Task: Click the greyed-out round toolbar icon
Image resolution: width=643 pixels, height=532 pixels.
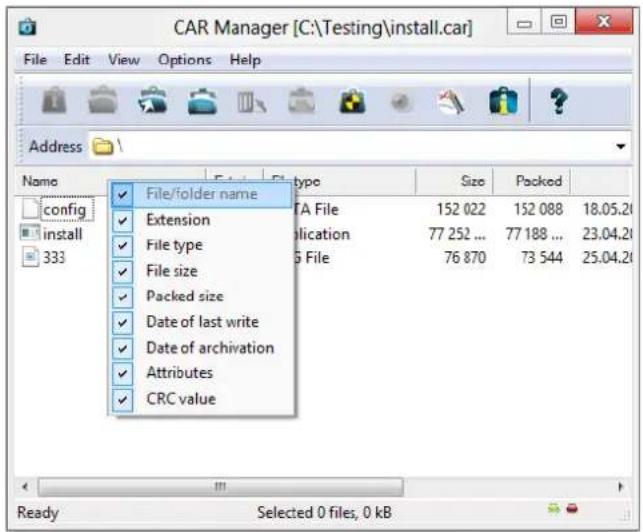Action: (401, 101)
